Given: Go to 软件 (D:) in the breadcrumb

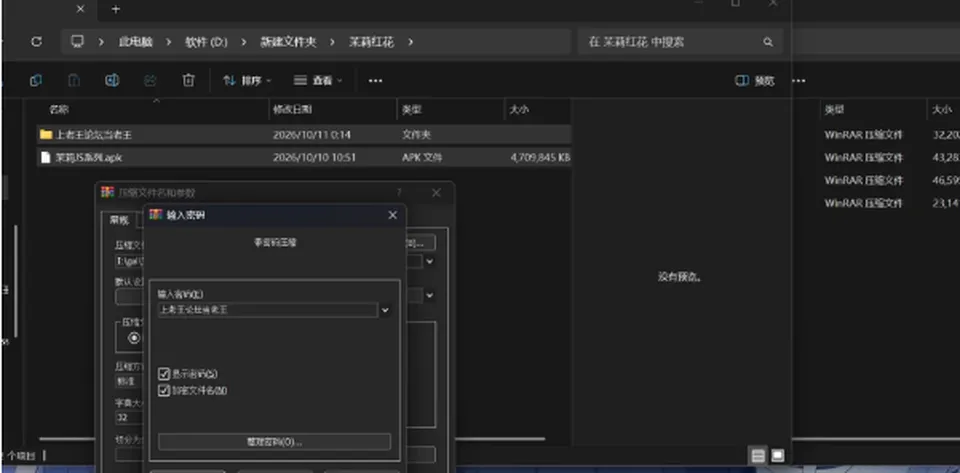Looking at the screenshot, I should pos(206,42).
